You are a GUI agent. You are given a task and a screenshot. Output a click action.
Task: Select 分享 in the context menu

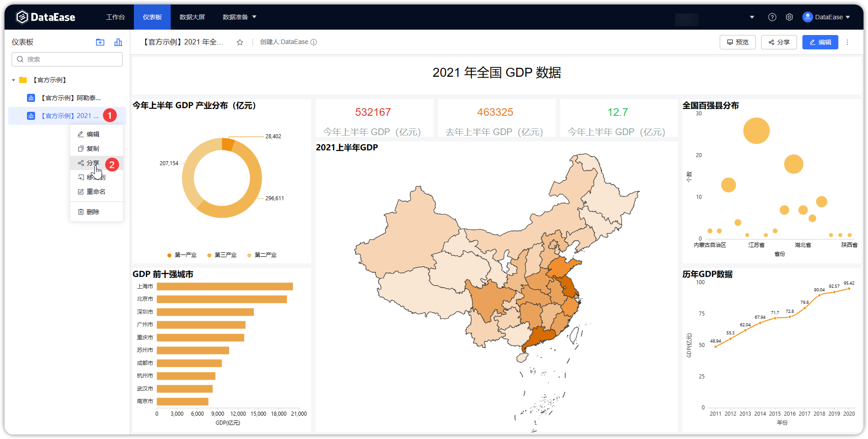(x=93, y=163)
